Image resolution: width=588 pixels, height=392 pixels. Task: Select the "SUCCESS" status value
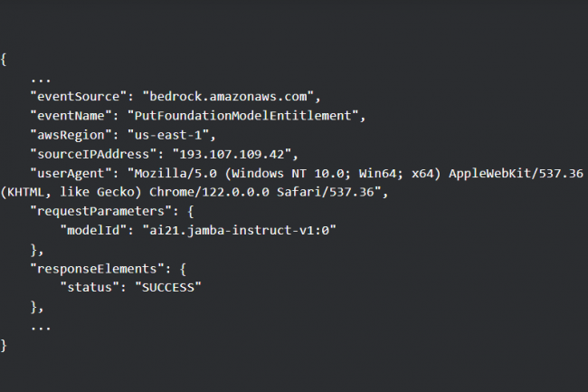pyautogui.click(x=167, y=287)
